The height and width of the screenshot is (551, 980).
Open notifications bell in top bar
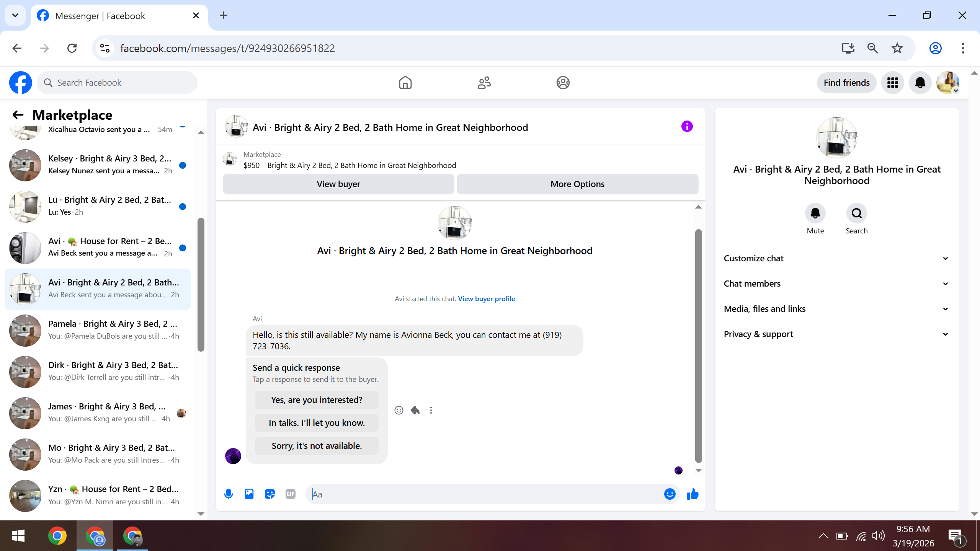[920, 83]
